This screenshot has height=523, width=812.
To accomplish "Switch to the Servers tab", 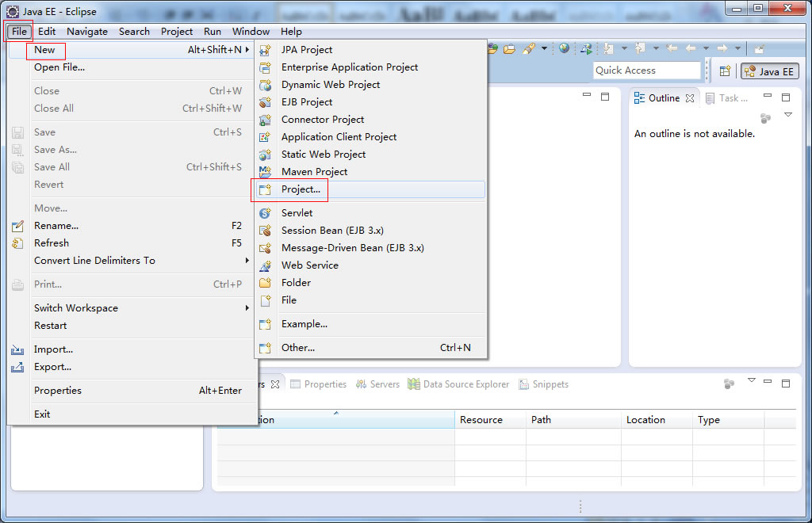I will point(377,384).
